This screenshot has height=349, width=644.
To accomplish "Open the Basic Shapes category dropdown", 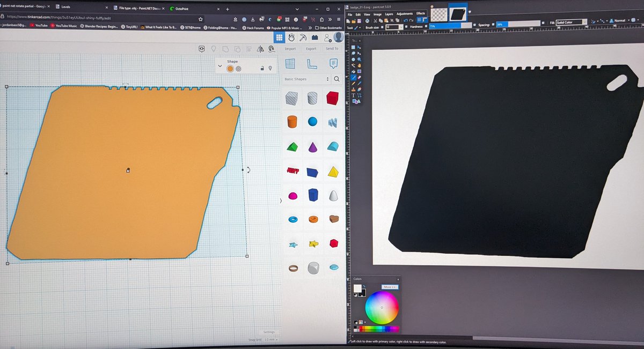I will click(306, 79).
